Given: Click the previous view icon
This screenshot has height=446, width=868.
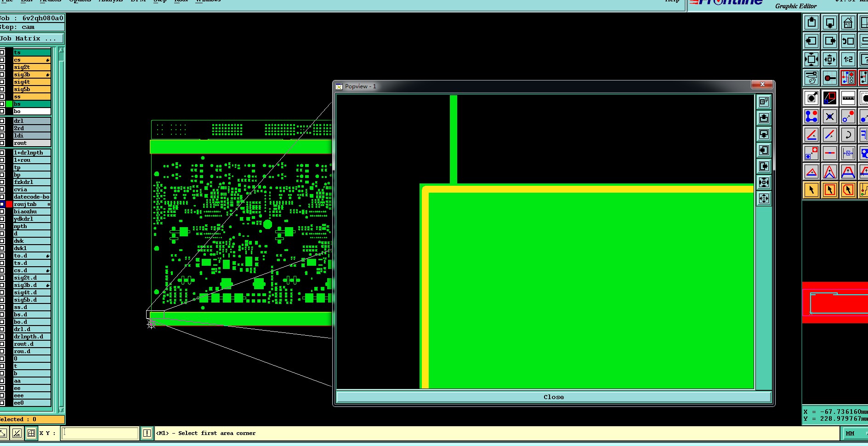Looking at the screenshot, I should pos(848,41).
